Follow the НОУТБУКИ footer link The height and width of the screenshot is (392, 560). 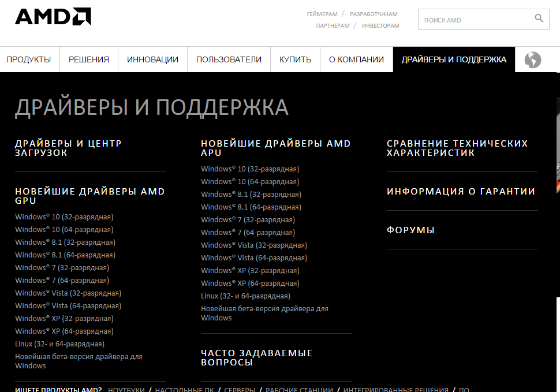pyautogui.click(x=126, y=389)
